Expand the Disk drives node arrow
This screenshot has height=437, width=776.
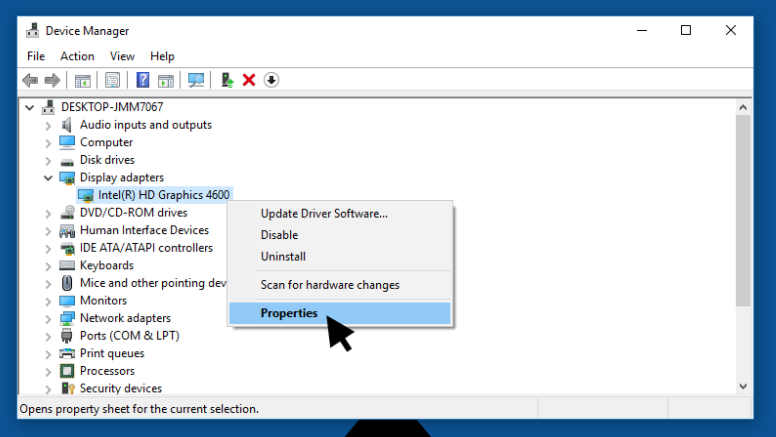point(48,161)
